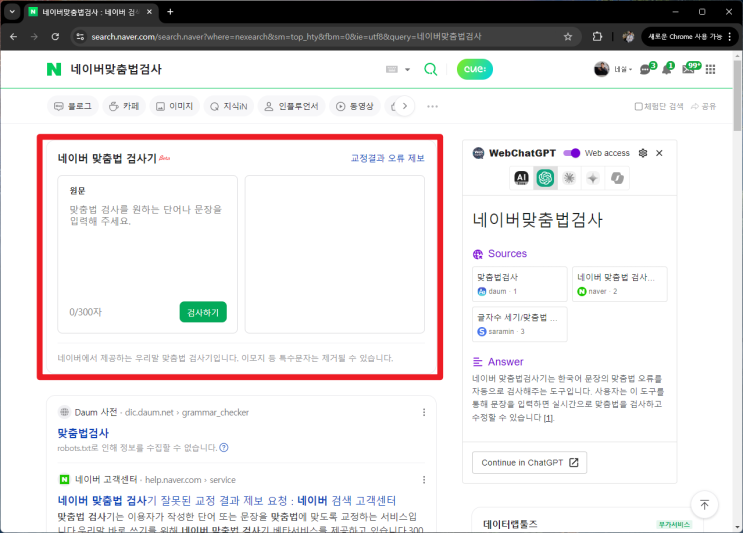Click the 새로운 Chrome 사용 가능 update button

689,36
